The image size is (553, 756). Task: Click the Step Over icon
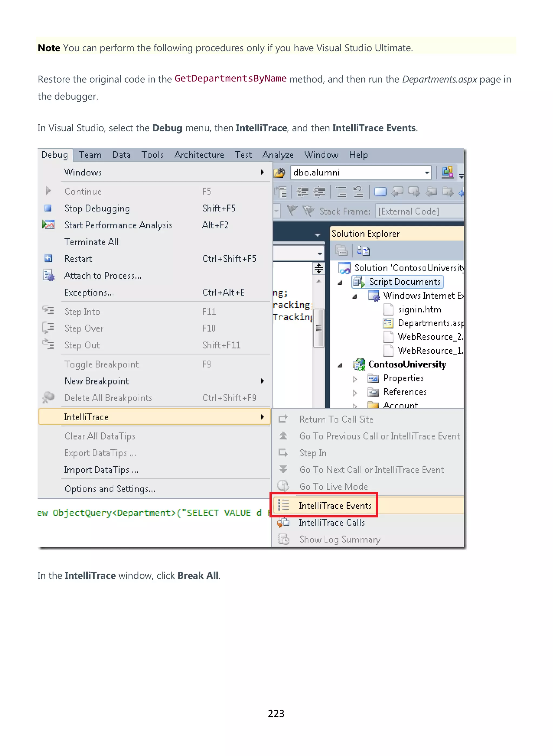point(48,328)
